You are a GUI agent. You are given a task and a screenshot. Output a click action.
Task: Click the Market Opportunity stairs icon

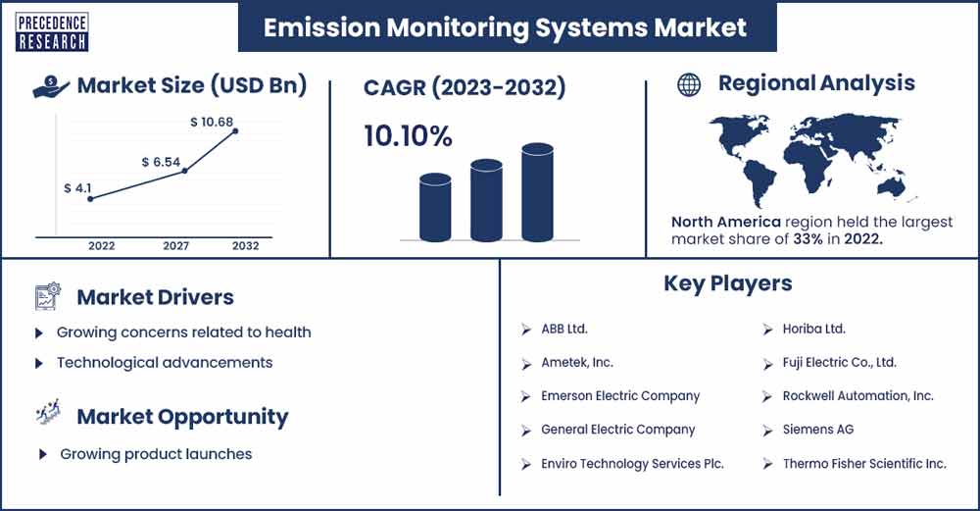[x=48, y=412]
